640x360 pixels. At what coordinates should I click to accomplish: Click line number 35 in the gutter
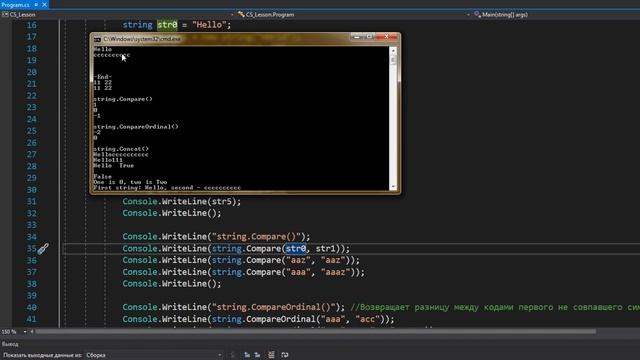click(x=31, y=249)
